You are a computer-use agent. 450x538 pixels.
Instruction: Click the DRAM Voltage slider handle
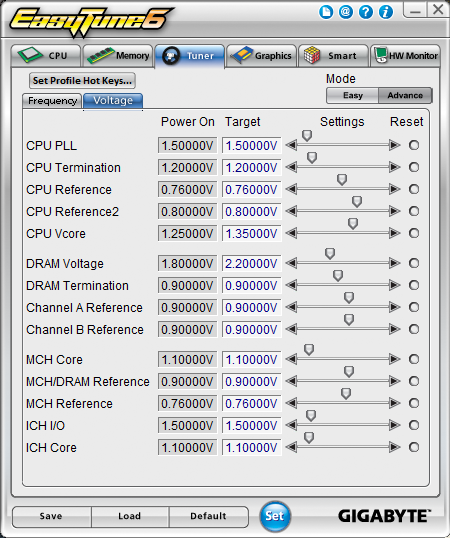[330, 254]
